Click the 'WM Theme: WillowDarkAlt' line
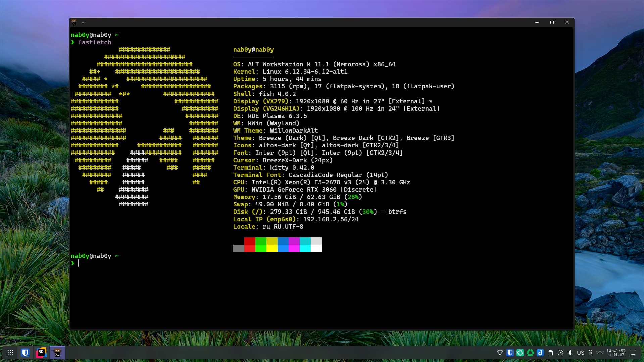This screenshot has height=362, width=644. pos(276,131)
